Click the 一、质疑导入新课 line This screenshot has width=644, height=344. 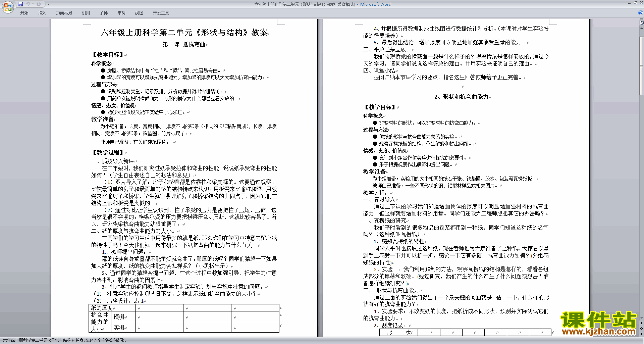[x=112, y=161]
